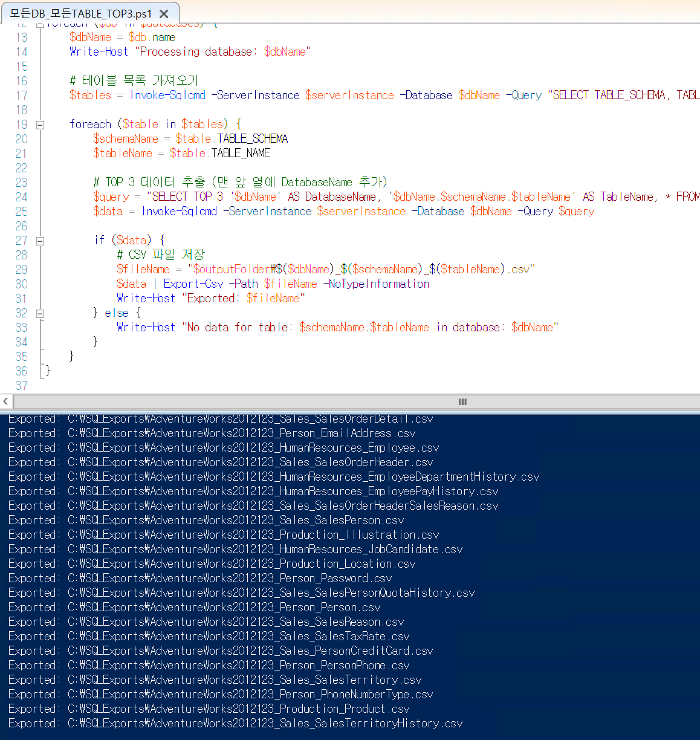
Task: Click the $query variable at start of line 24
Action: click(x=111, y=196)
